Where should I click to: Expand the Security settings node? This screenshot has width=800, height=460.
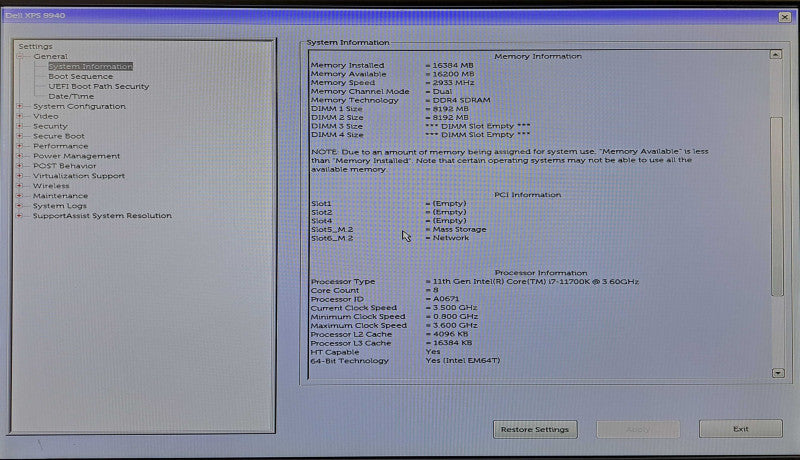(x=20, y=126)
